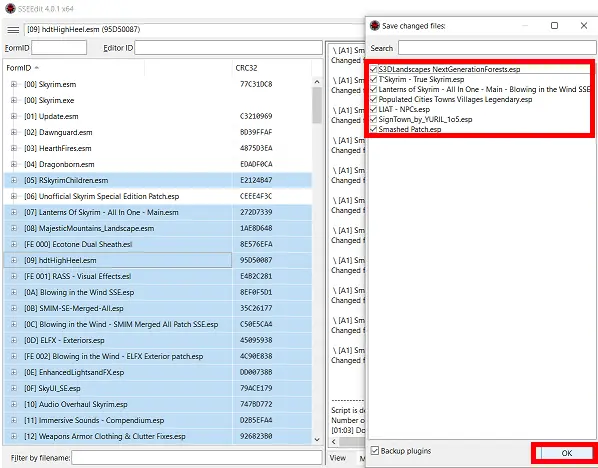The width and height of the screenshot is (598, 468).
Task: Click the FormID input field
Action: [59, 48]
